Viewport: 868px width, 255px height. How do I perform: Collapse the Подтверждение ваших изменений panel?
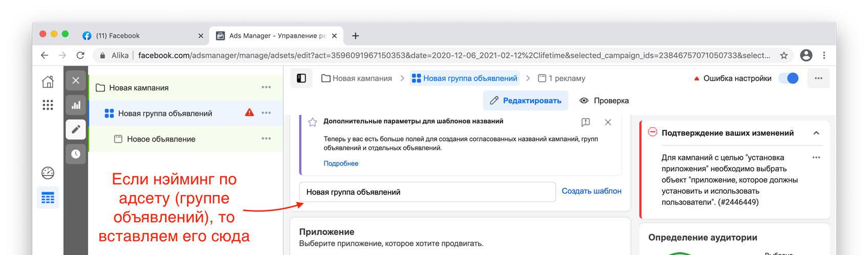[816, 133]
